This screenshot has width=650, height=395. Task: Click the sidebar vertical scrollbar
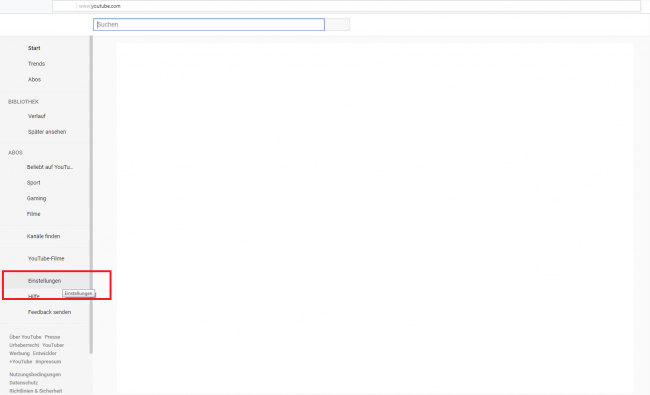(91, 195)
